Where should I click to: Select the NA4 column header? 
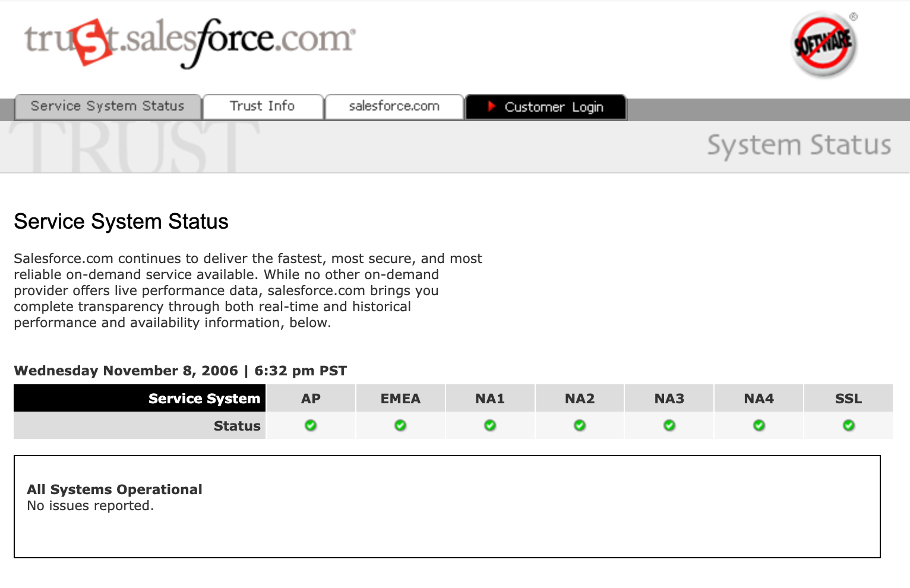759,399
